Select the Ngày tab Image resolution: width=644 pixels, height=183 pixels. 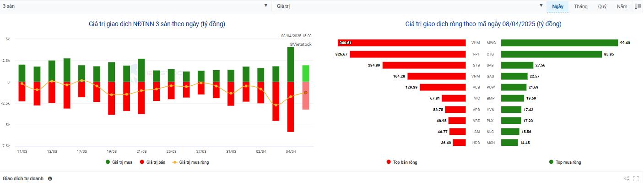[557, 6]
